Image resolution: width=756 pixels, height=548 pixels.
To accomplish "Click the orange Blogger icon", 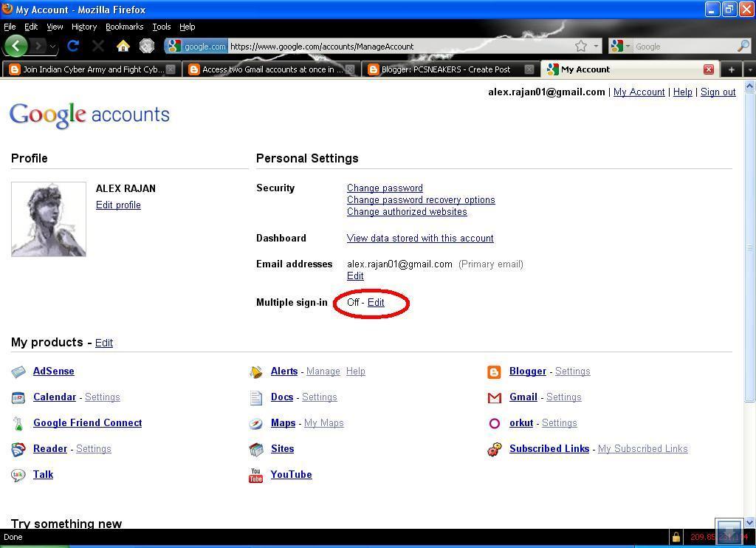I will (495, 371).
